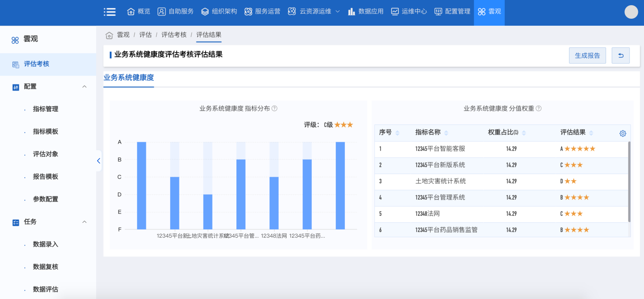Click help icon beside 分值权重 title
This screenshot has width=644, height=299.
tap(539, 108)
